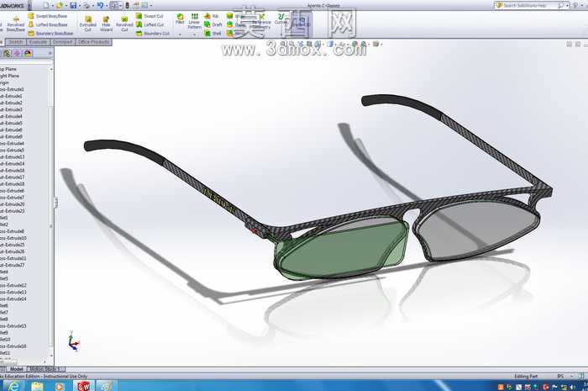This screenshot has height=391, width=588.
Task: Click the Linear Pattern tool
Action: pos(194,21)
